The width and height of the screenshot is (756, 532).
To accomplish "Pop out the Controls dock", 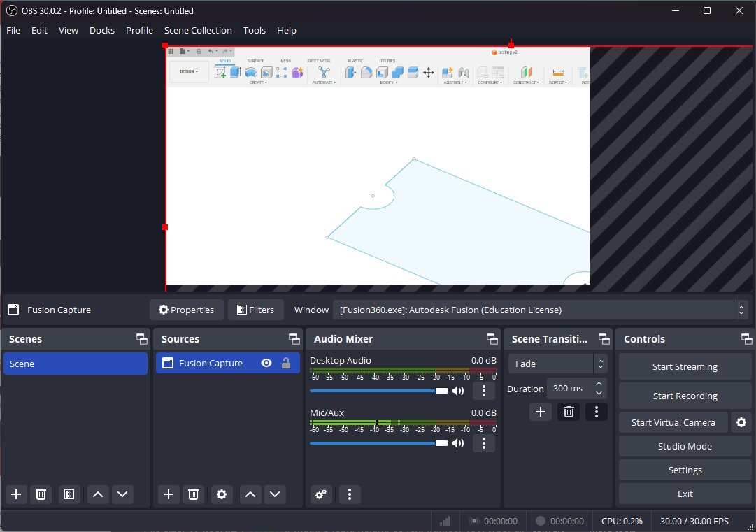I will (x=747, y=339).
